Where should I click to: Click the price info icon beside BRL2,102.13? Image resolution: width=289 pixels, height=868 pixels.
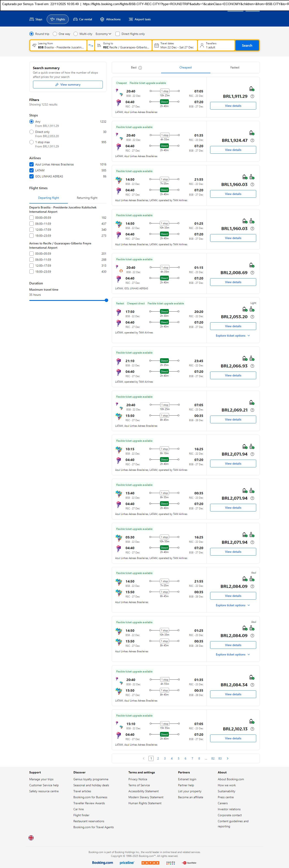coord(252,729)
